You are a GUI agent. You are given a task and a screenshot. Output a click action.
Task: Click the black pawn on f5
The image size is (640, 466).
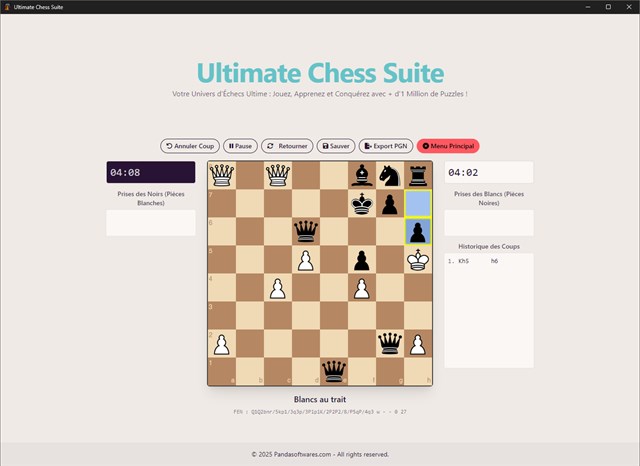[362, 260]
